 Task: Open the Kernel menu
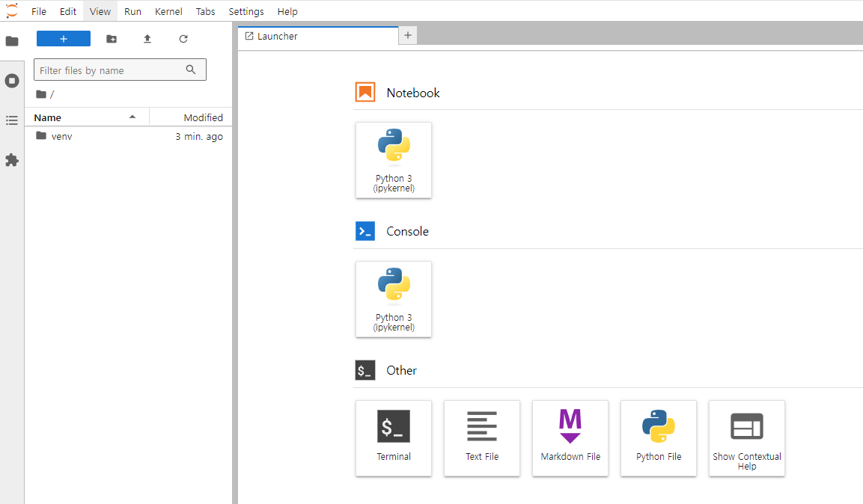click(x=168, y=11)
